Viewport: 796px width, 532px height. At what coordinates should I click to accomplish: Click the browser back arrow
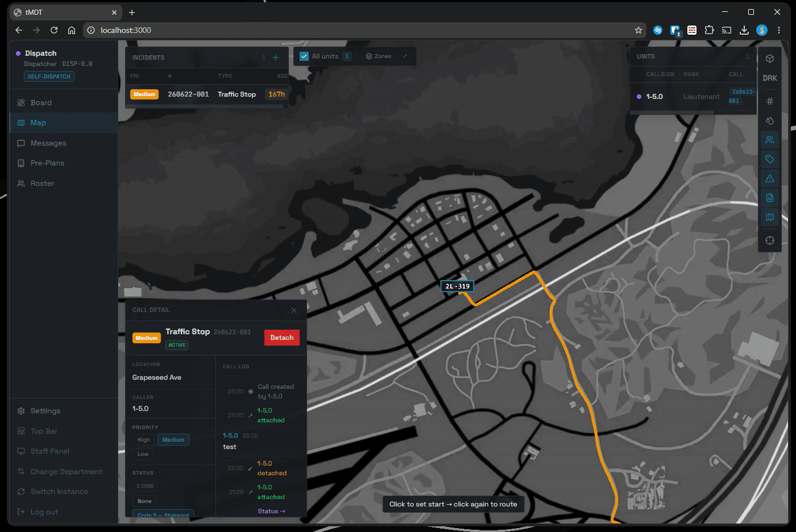19,30
